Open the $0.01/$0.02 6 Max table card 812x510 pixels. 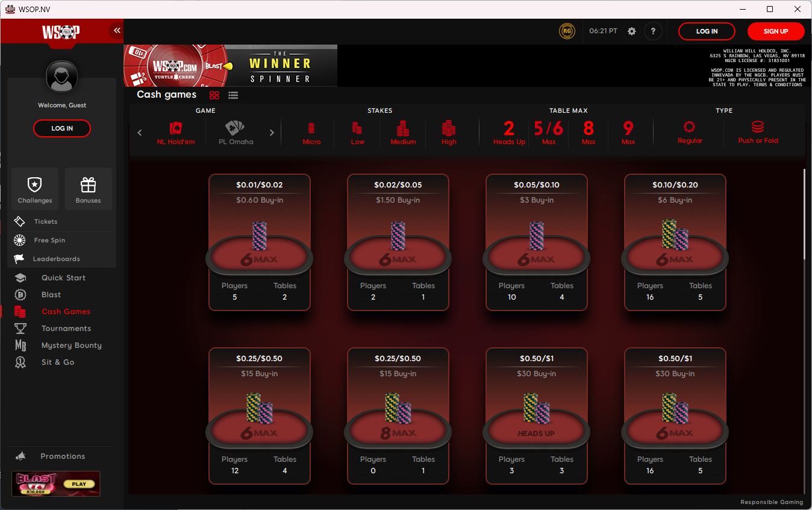260,242
